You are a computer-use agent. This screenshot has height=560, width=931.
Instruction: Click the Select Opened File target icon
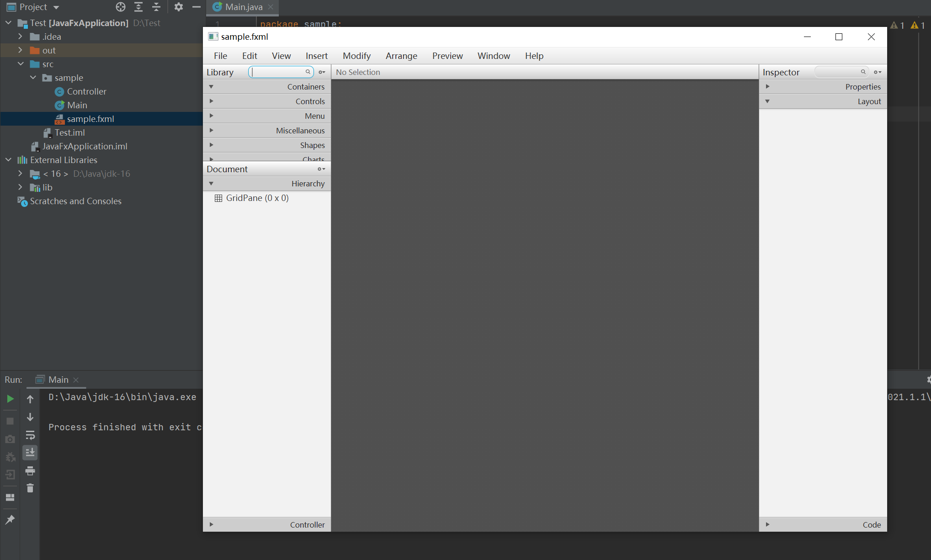pos(121,7)
